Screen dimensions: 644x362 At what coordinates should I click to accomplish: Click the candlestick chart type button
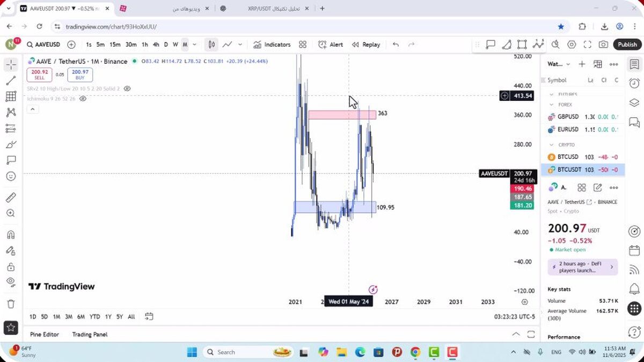[x=212, y=45]
